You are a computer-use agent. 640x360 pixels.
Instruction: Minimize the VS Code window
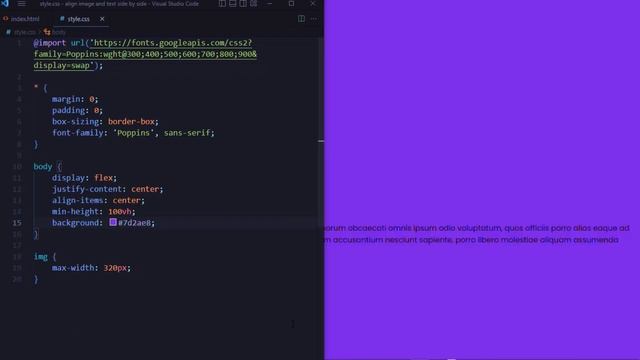270,4
